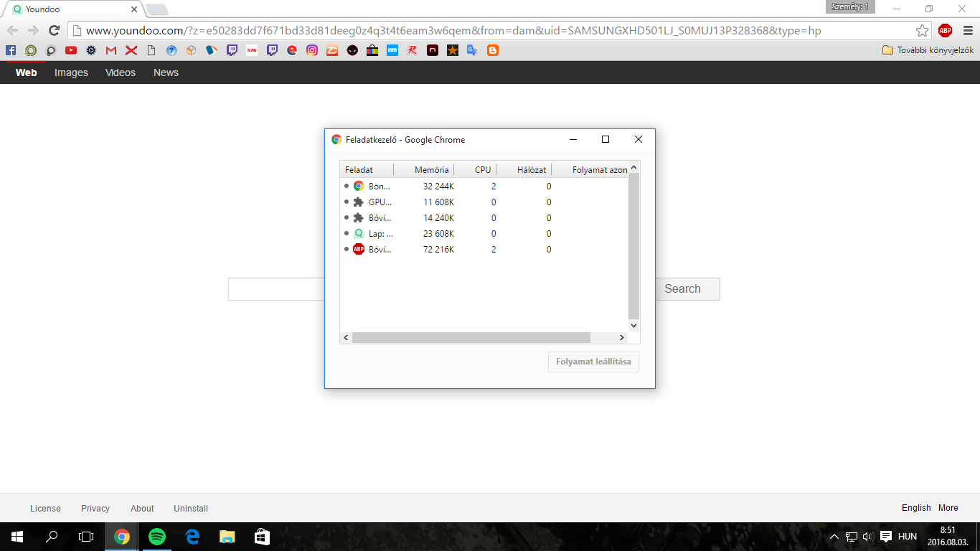Sort tasks by the Hálózat column
This screenshot has width=980, height=551.
[524, 170]
